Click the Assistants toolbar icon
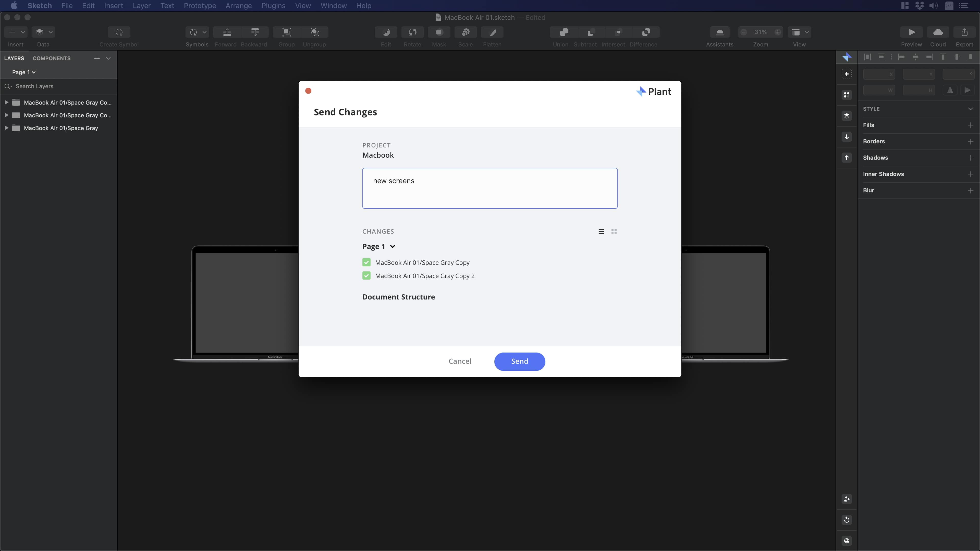The height and width of the screenshot is (551, 980). (x=719, y=32)
